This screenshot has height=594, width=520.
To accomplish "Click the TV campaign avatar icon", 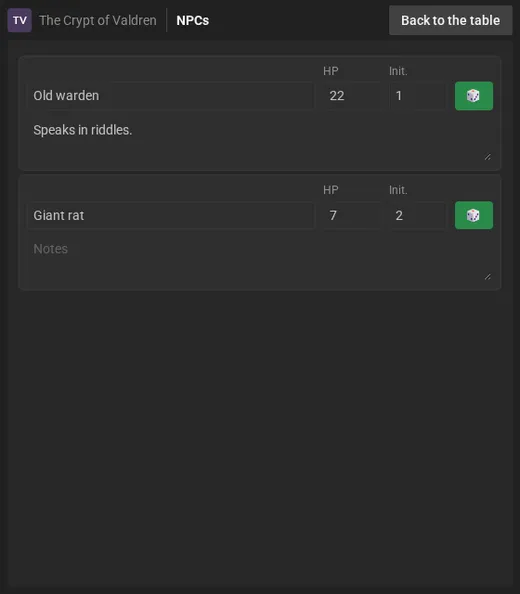I will pyautogui.click(x=20, y=20).
